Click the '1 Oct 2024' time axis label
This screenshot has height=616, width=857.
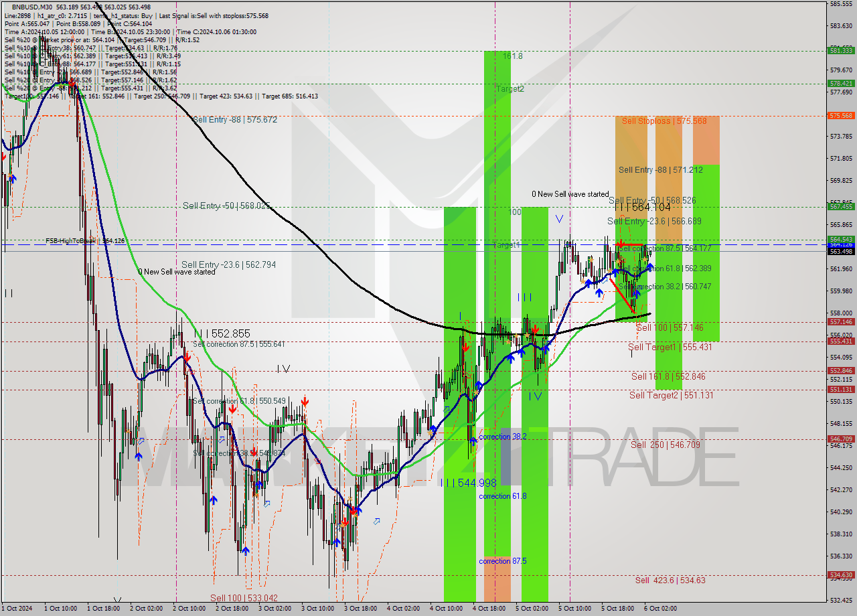(x=16, y=609)
